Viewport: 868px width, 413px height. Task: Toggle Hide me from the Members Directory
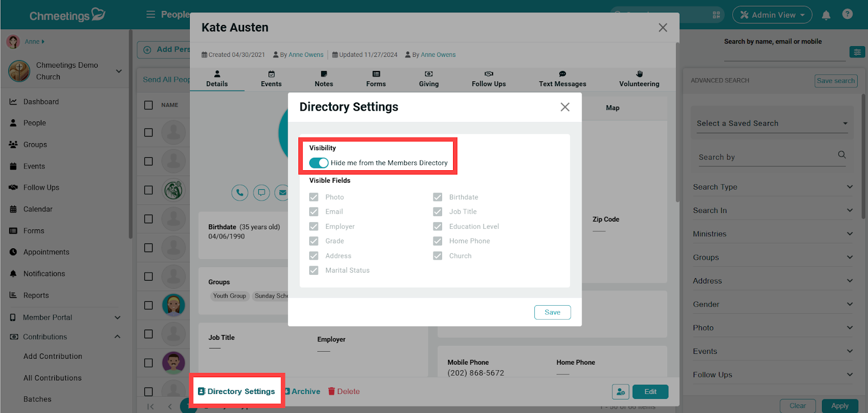click(318, 163)
